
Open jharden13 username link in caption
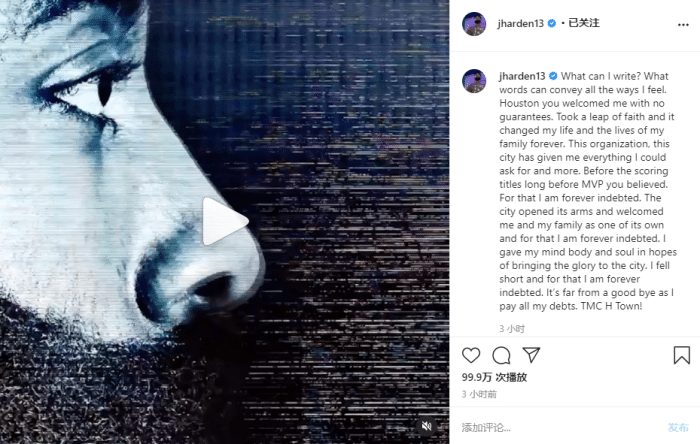pyautogui.click(x=522, y=76)
